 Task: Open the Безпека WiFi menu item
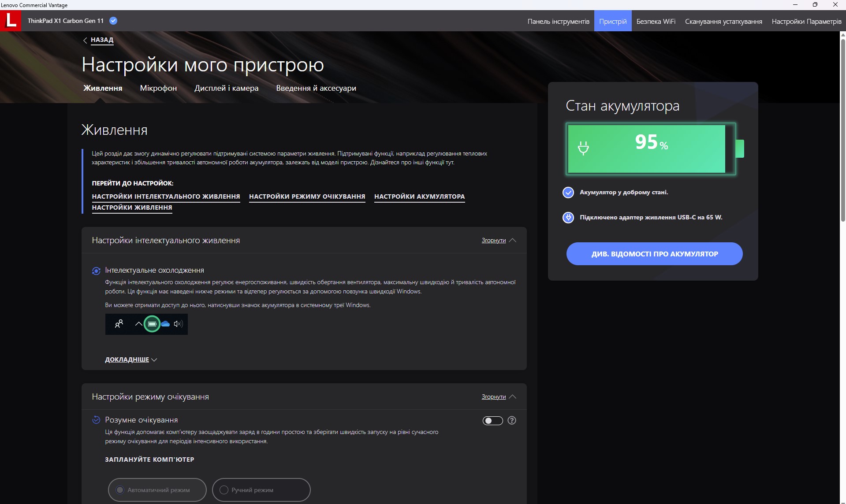[656, 21]
